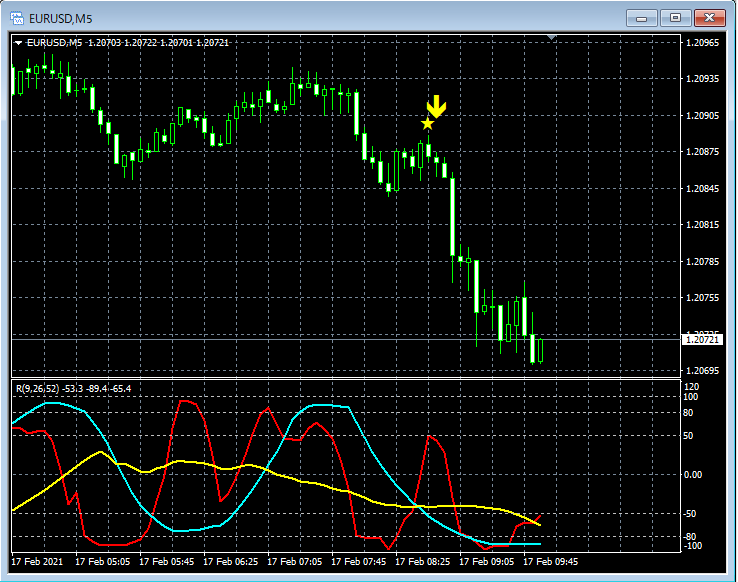Click the 17 Feb 2021 time label
The width and height of the screenshot is (738, 582).
click(37, 562)
